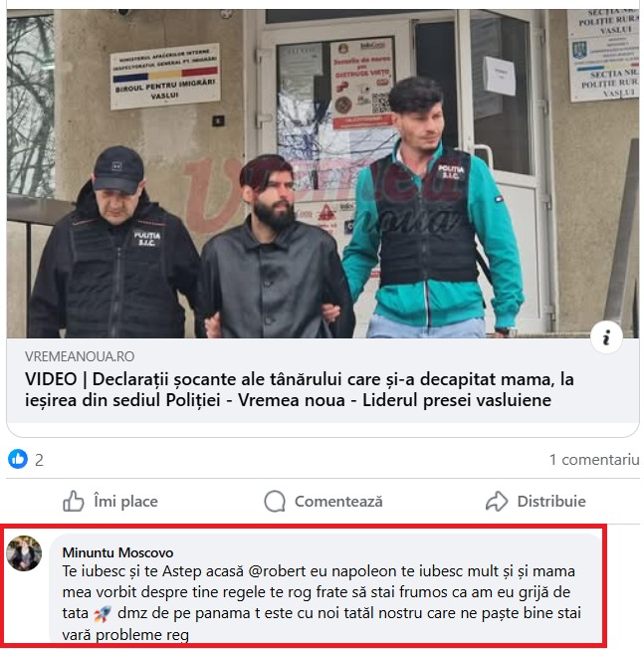The image size is (644, 649).
Task: Show who reacted via the count 2
Action: pos(39,460)
